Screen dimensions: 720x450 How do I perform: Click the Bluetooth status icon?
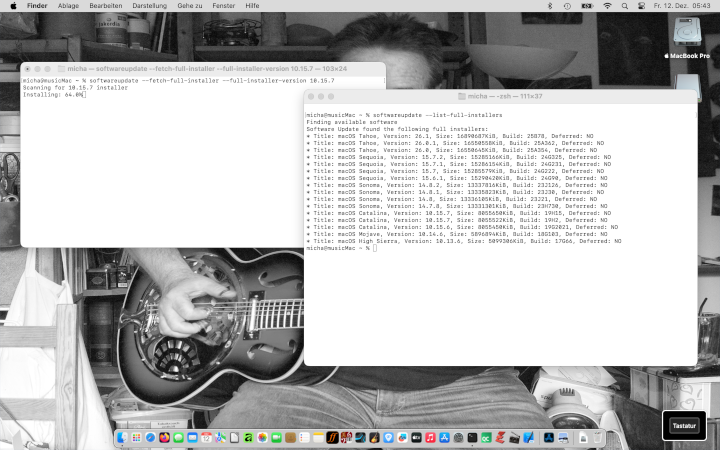point(548,6)
